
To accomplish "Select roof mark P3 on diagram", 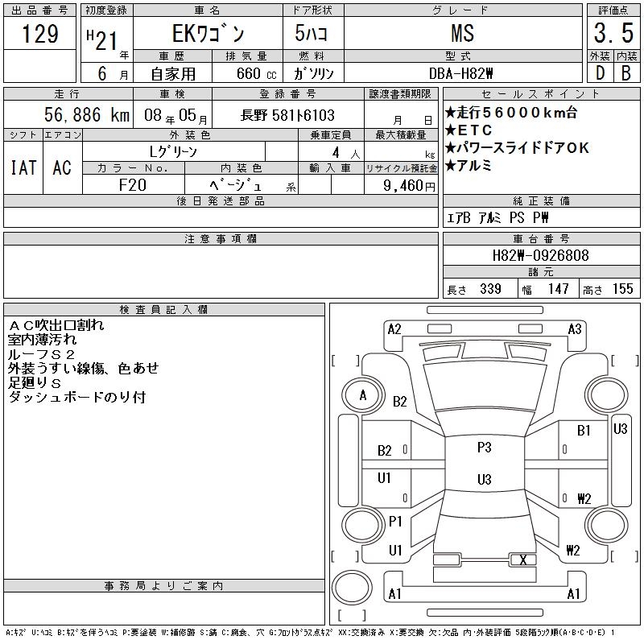I will 485,448.
